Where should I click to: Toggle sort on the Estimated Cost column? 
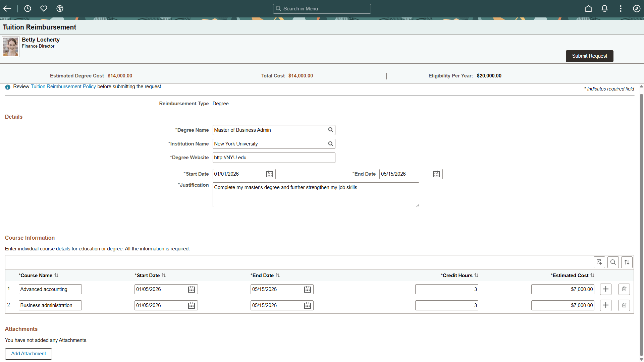pos(593,275)
